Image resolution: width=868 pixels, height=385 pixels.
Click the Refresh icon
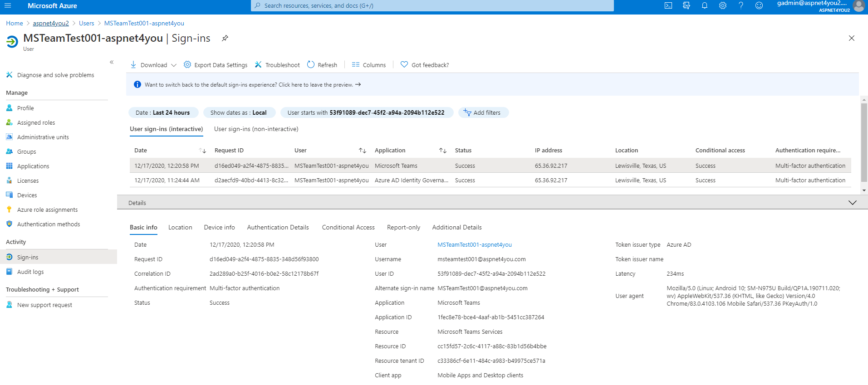point(311,65)
